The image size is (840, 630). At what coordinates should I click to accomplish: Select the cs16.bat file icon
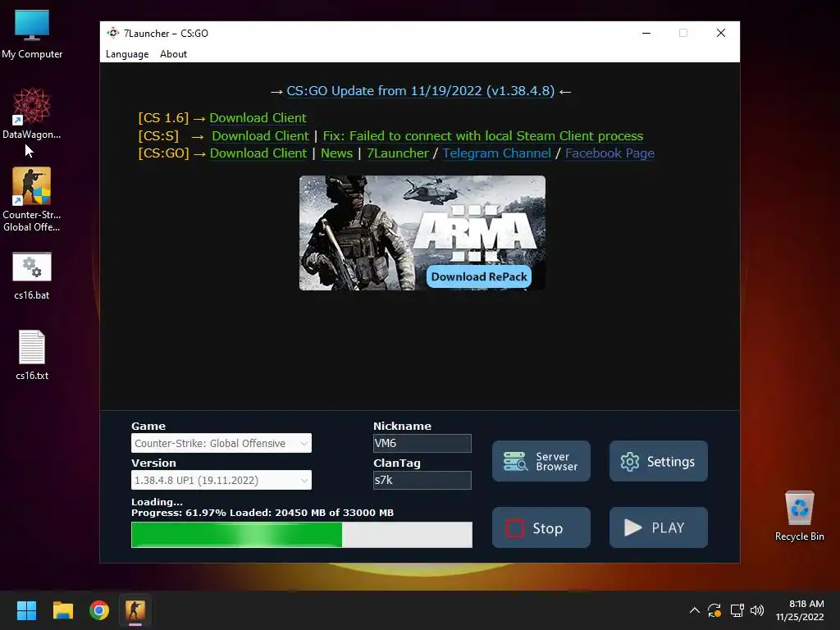coord(32,276)
